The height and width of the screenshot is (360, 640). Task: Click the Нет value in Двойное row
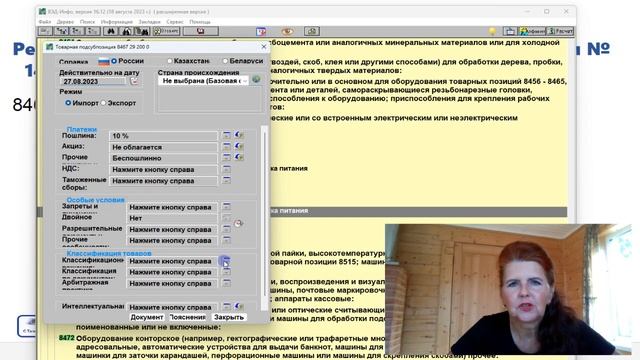coord(172,218)
